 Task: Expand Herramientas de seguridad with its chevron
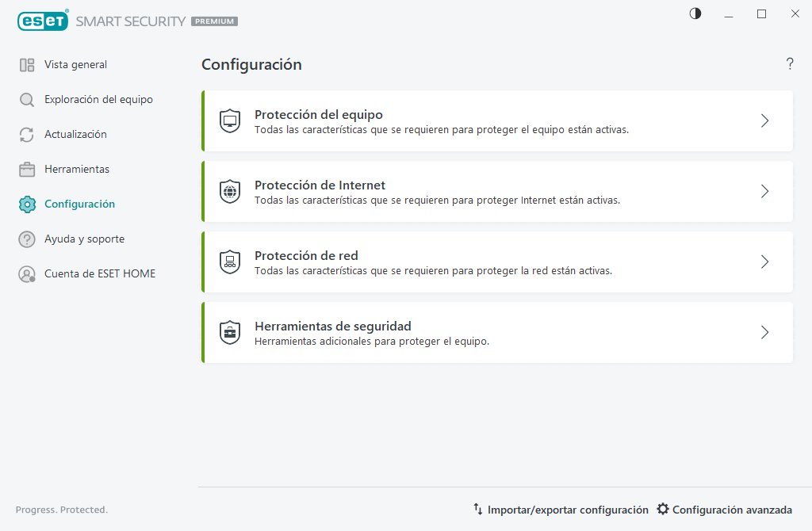[764, 332]
